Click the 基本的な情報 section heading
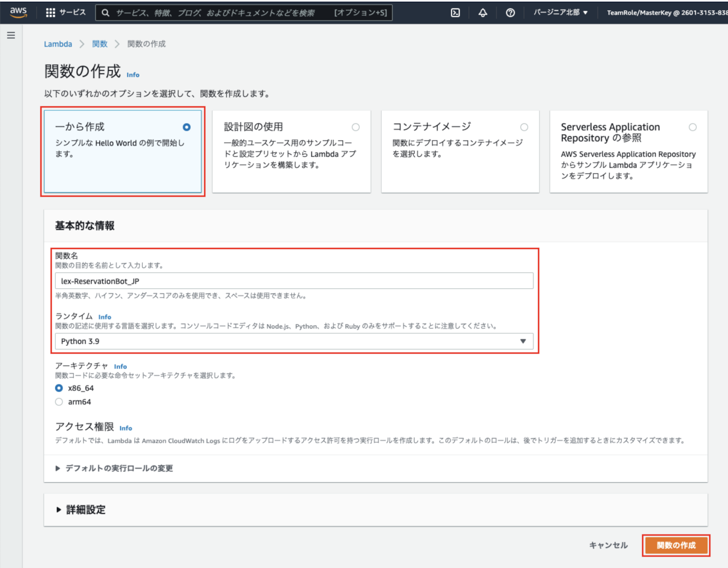 click(x=85, y=226)
